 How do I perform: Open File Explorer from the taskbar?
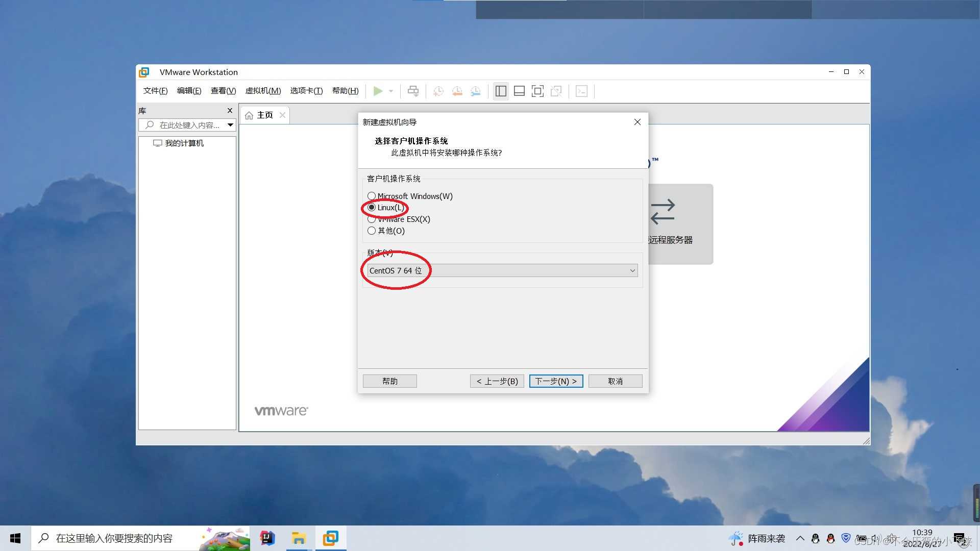tap(299, 538)
